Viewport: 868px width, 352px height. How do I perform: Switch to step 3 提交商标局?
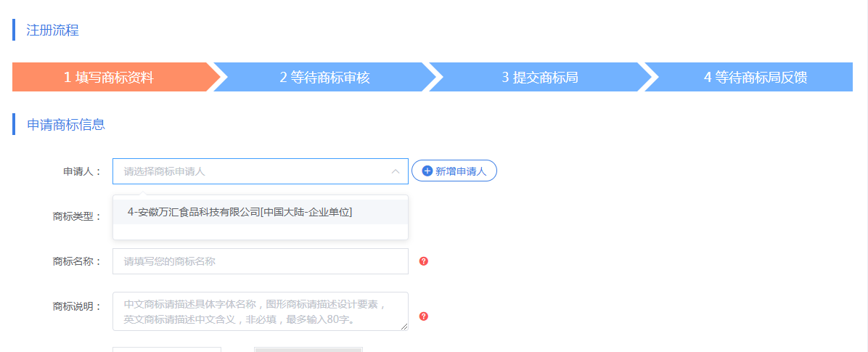point(539,78)
